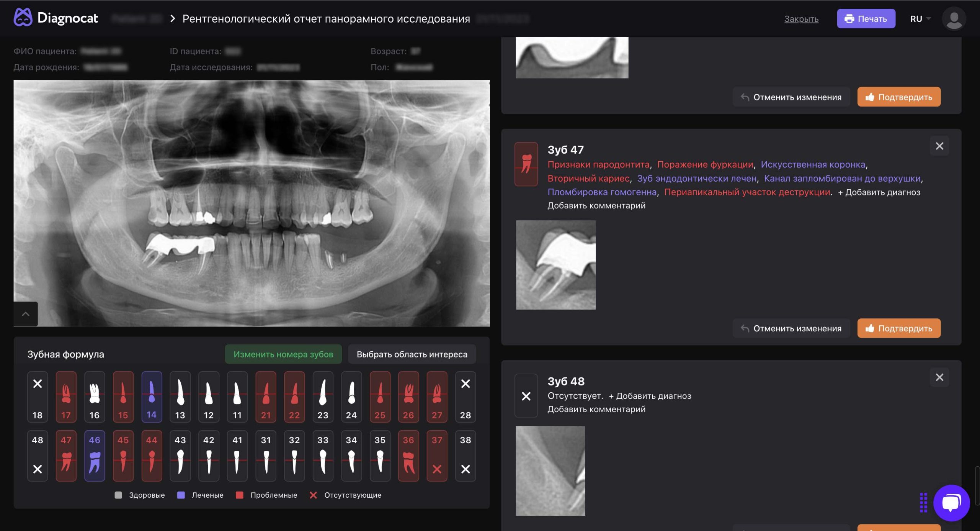The height and width of the screenshot is (531, 980).
Task: Collapse the panoramic image with the chevron
Action: point(26,314)
